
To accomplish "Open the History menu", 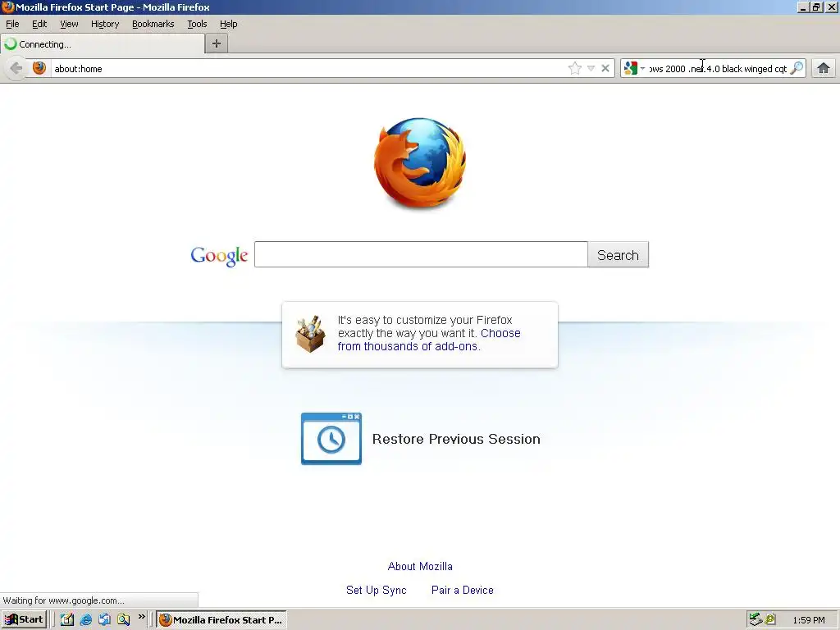I will tap(105, 24).
